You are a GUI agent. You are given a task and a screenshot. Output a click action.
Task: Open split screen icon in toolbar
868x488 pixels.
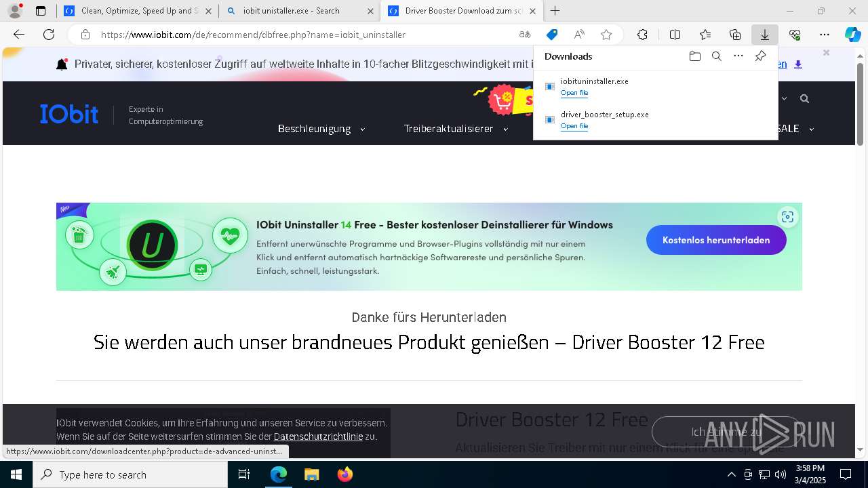(675, 35)
